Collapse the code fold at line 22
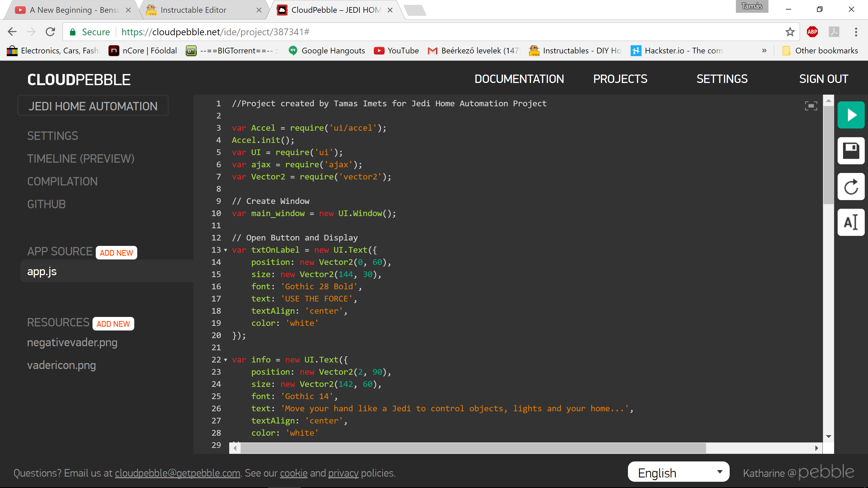Image resolution: width=868 pixels, height=488 pixels. click(x=225, y=360)
